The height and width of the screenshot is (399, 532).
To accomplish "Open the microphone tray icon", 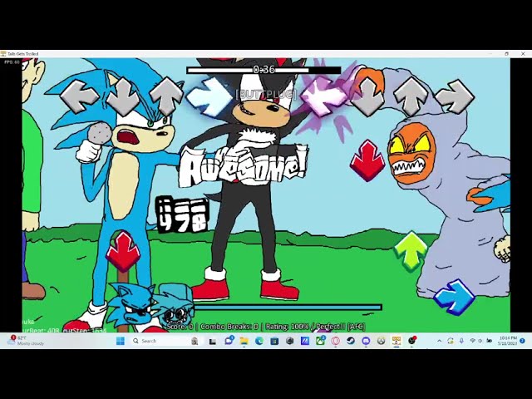I will [462, 341].
